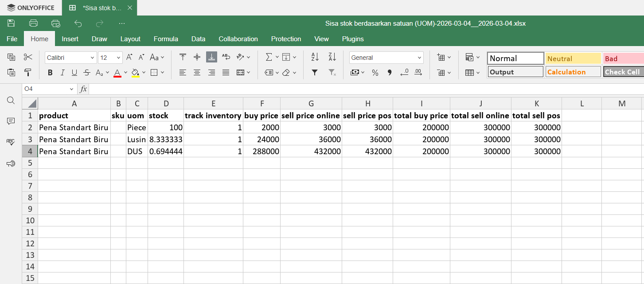Center cell text horizontally
This screenshot has height=284, width=644.
tap(197, 72)
